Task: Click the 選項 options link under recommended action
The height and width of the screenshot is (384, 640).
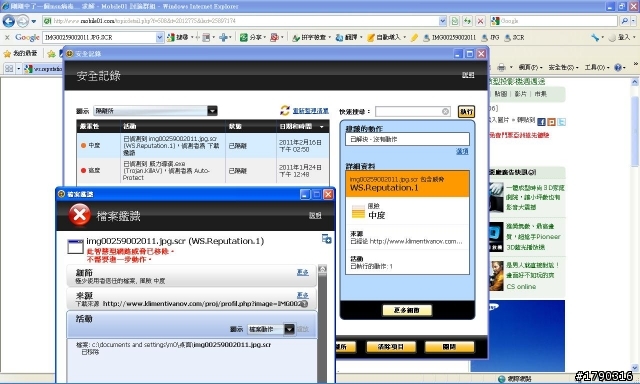Action: pos(462,151)
